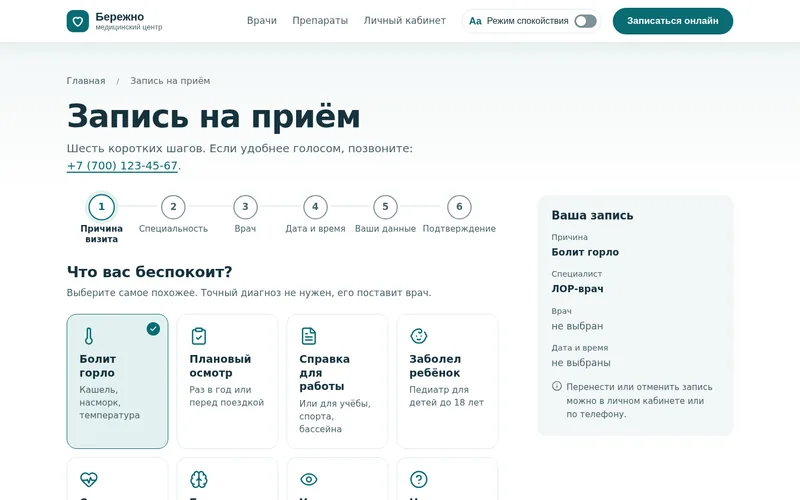Choose the Плановый осмотр reason card
The width and height of the screenshot is (800, 500).
(227, 381)
